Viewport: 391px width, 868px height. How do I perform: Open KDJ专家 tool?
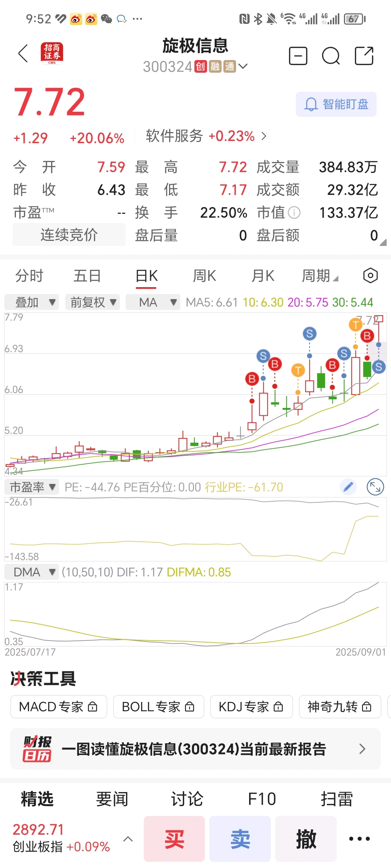click(x=251, y=707)
